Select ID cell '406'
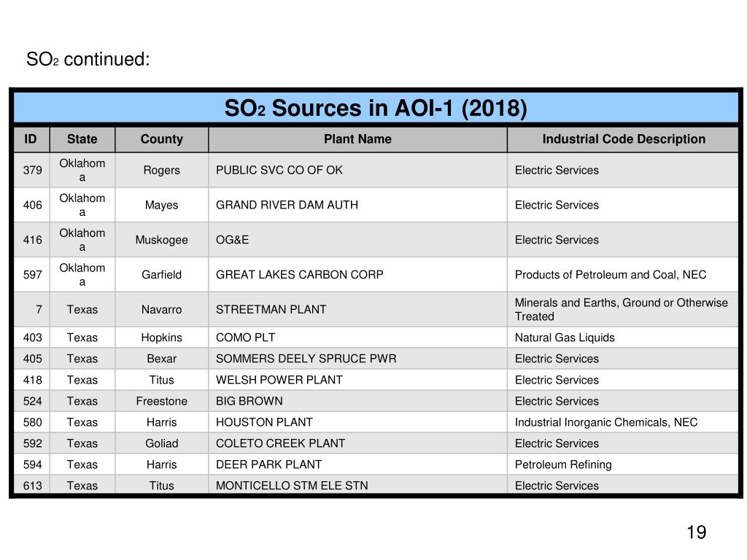The width and height of the screenshot is (747, 560). click(32, 205)
